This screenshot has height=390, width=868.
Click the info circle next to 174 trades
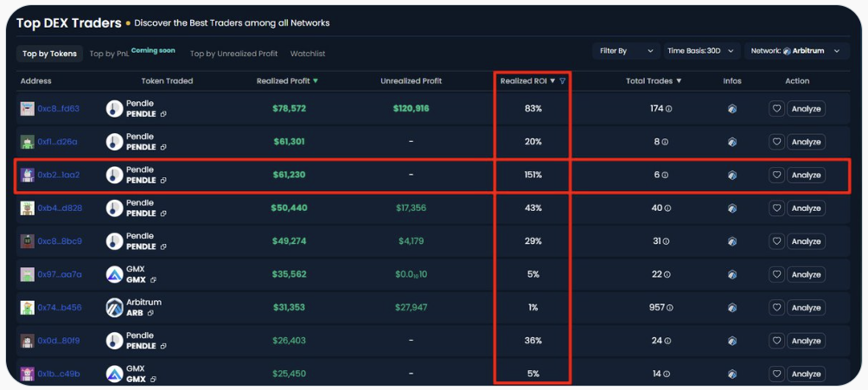pos(668,109)
